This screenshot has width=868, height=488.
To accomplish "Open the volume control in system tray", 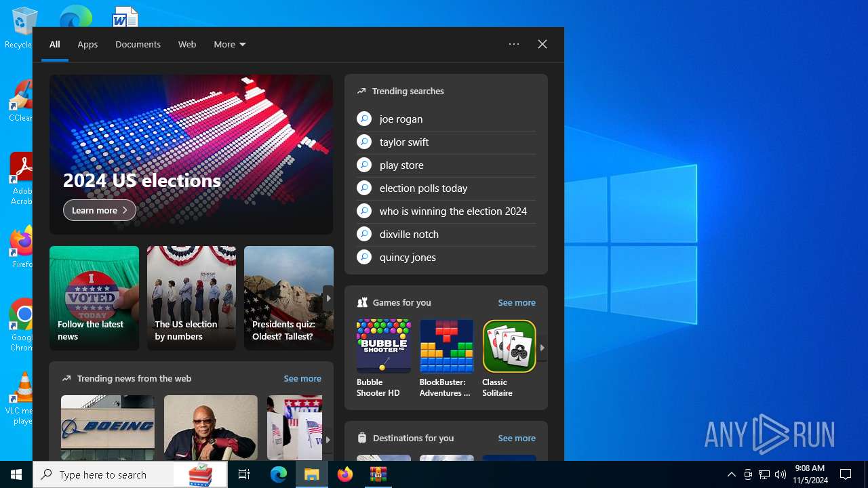I will point(781,474).
